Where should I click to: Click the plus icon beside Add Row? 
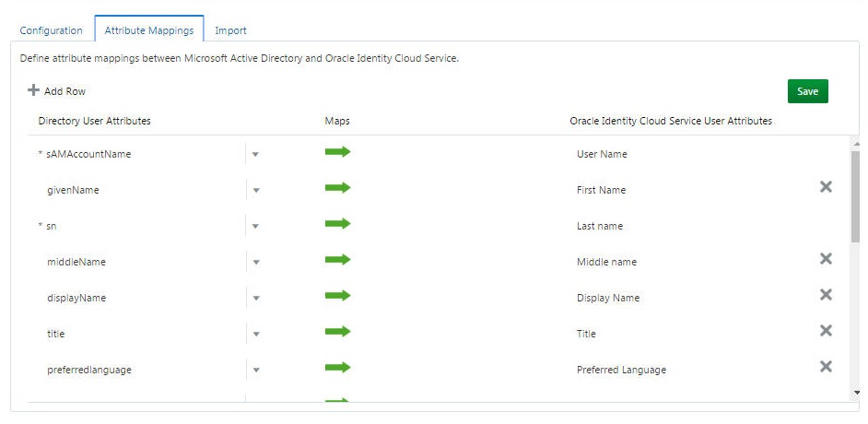click(x=34, y=90)
